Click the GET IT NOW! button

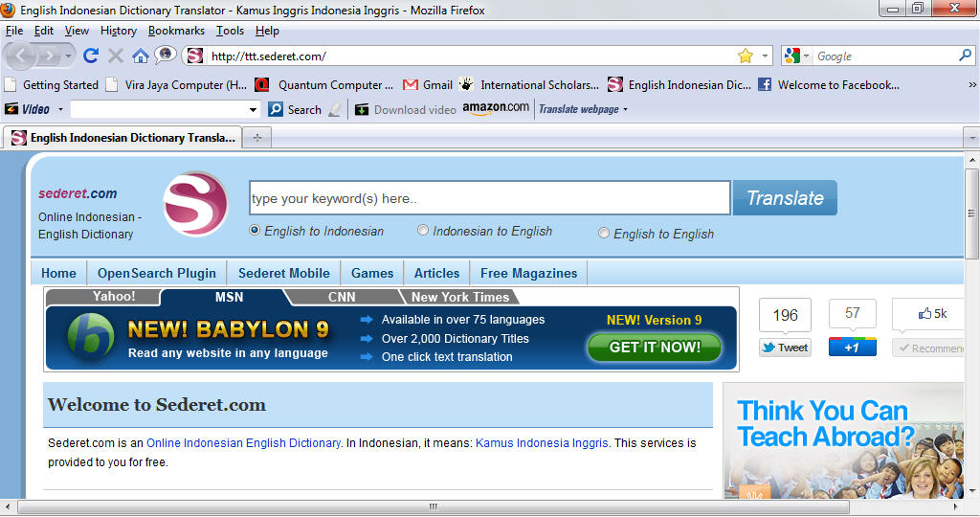pos(655,347)
